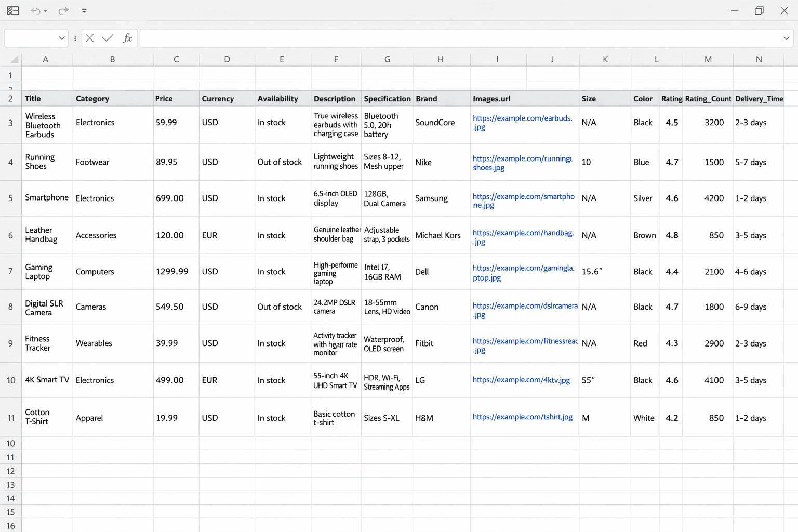Select the '15.6"' size cell
The height and width of the screenshot is (532, 798).
tap(605, 272)
